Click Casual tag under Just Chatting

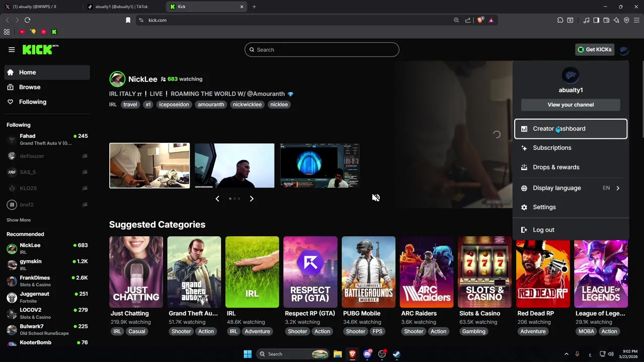pyautogui.click(x=137, y=331)
